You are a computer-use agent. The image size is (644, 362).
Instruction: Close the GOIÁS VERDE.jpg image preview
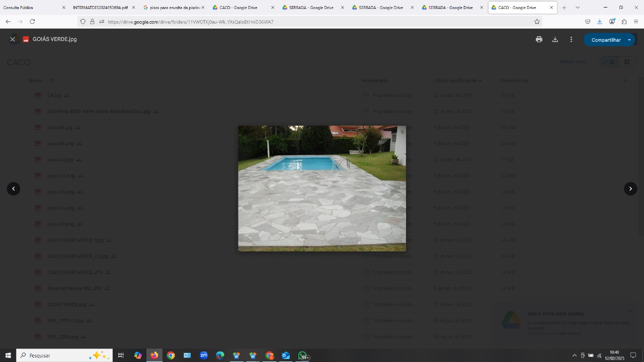13,39
